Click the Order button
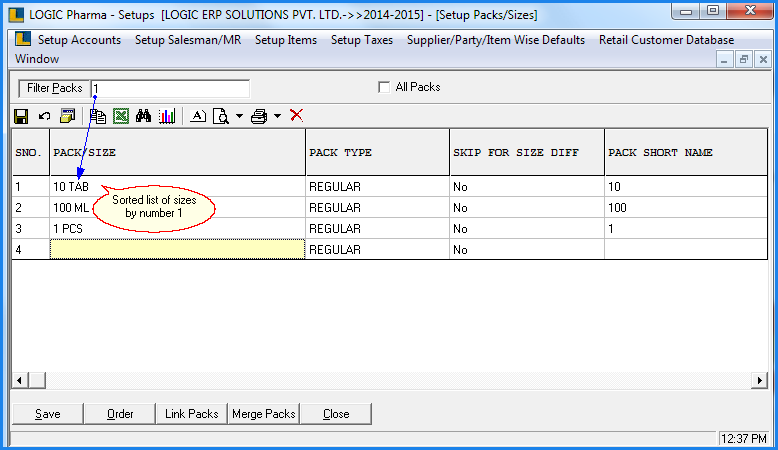Image resolution: width=778 pixels, height=450 pixels. [x=120, y=414]
